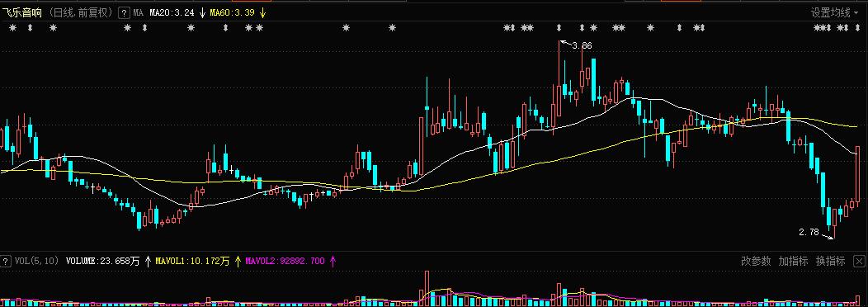Click the info marker above the 3.86 peak candle
This screenshot has width=868, height=307.
tap(559, 27)
